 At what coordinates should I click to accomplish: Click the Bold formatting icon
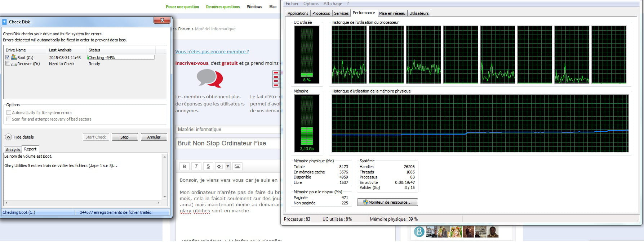pyautogui.click(x=185, y=166)
